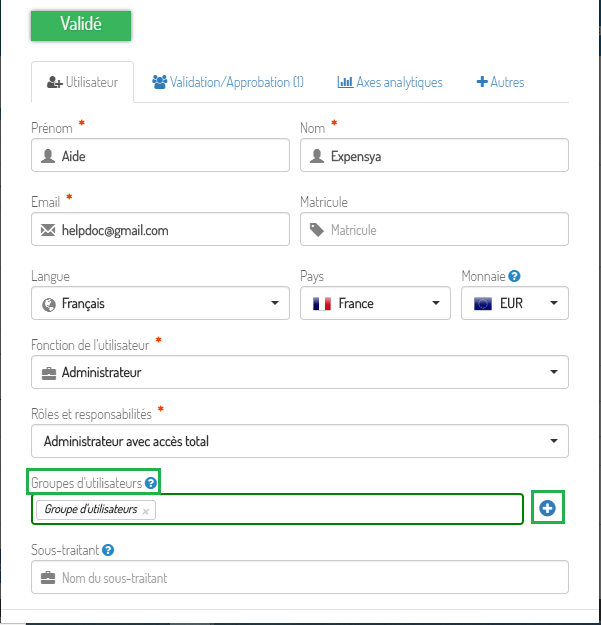Click the envelope icon in Email field
The width and height of the screenshot is (601, 625).
[48, 230]
